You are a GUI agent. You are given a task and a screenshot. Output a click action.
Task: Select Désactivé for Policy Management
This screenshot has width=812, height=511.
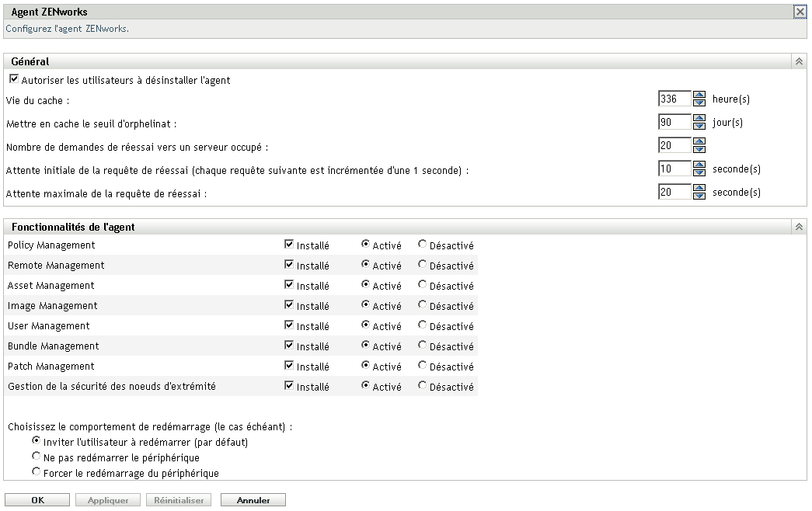pos(422,245)
